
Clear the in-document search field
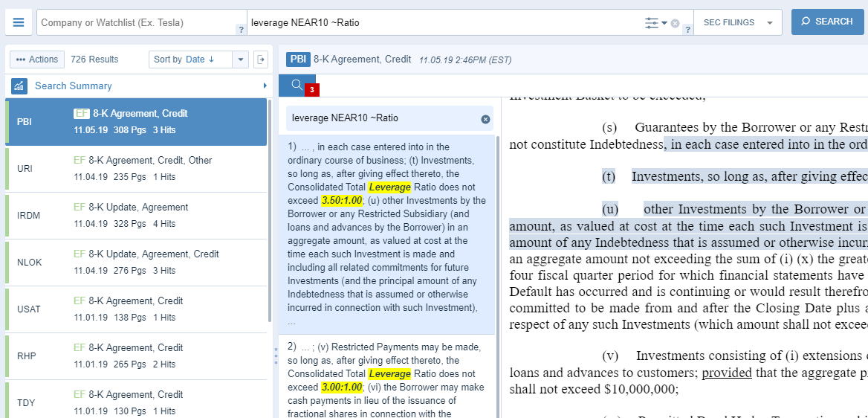pos(485,119)
